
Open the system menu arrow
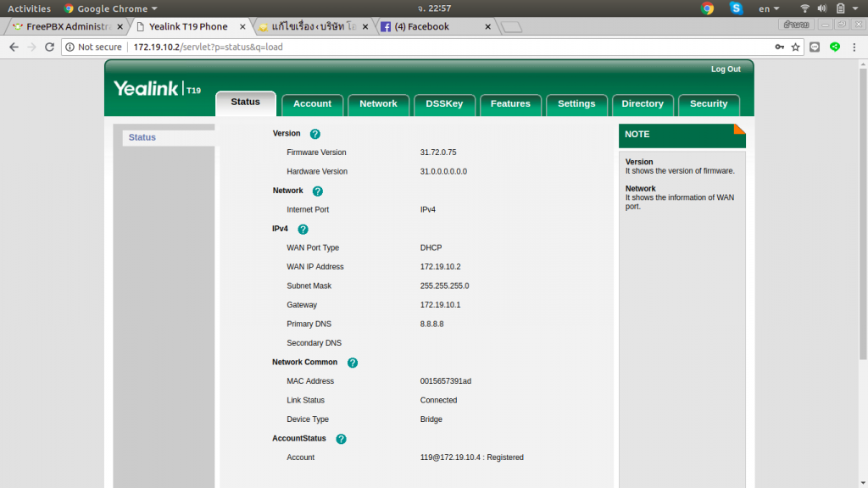[856, 8]
